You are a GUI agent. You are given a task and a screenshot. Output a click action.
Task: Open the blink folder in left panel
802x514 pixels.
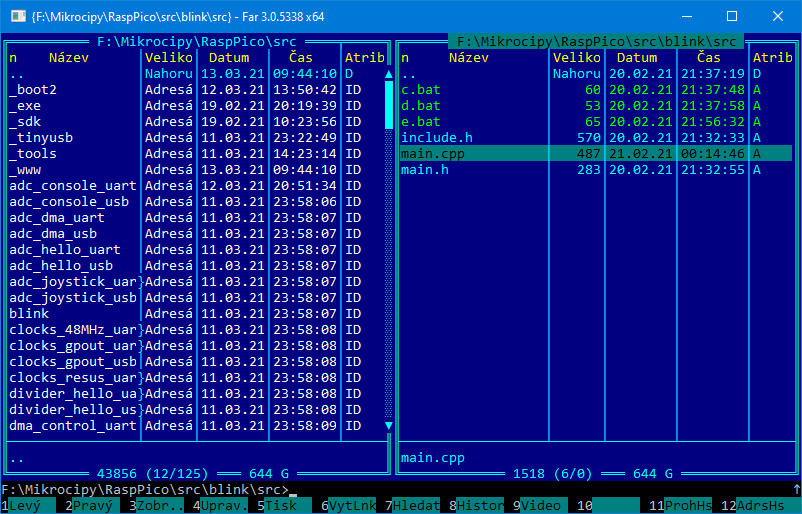pyautogui.click(x=29, y=314)
